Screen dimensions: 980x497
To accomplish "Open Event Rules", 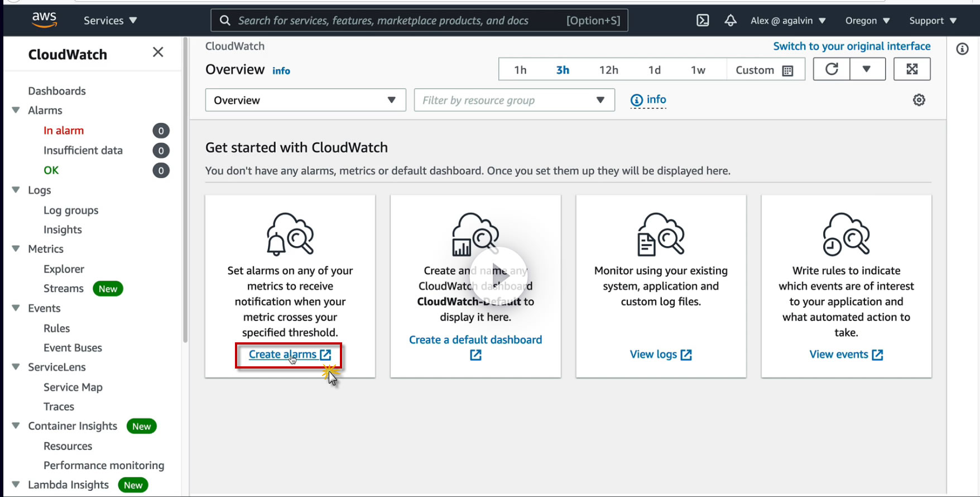I will tap(57, 328).
